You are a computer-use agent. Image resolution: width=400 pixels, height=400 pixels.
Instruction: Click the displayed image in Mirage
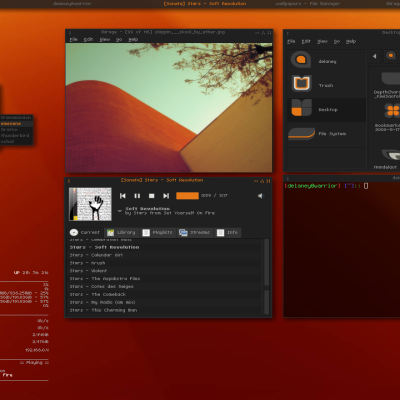(169, 108)
